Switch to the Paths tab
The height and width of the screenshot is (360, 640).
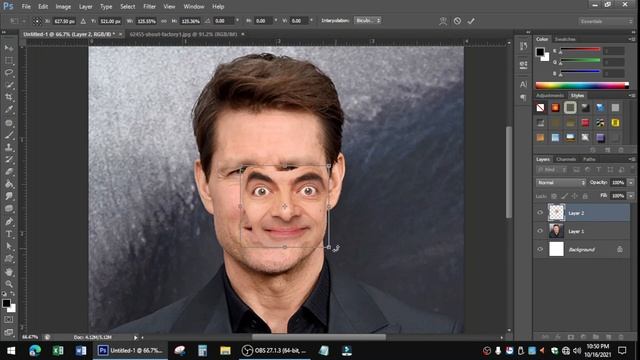point(589,159)
